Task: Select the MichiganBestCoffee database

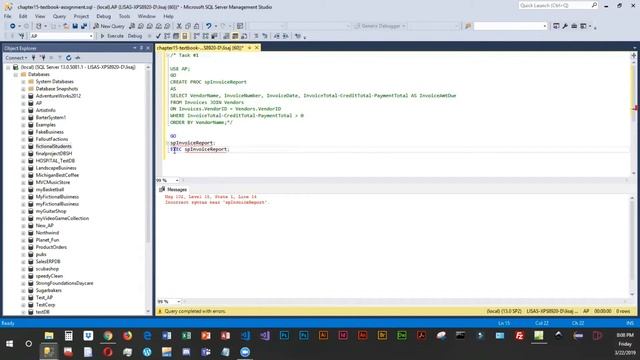Action: (57, 175)
